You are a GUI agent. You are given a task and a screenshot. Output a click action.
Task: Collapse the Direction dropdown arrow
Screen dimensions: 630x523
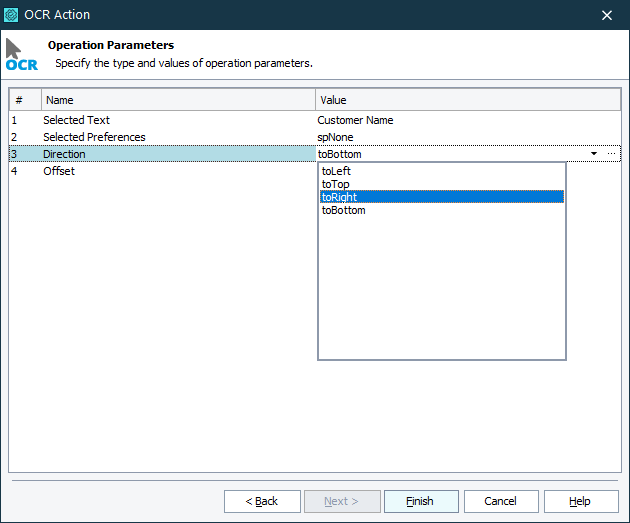point(594,154)
